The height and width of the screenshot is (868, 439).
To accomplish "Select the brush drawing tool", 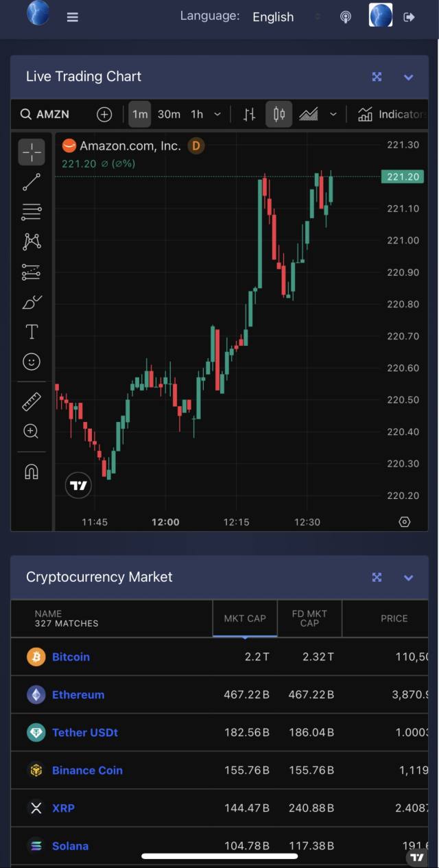I will pos(32,302).
